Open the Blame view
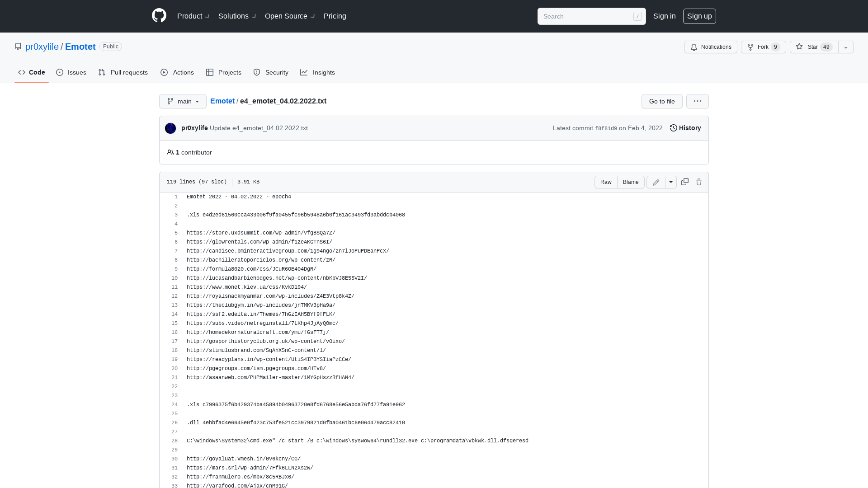Screen dimensions: 868x488 point(631,182)
